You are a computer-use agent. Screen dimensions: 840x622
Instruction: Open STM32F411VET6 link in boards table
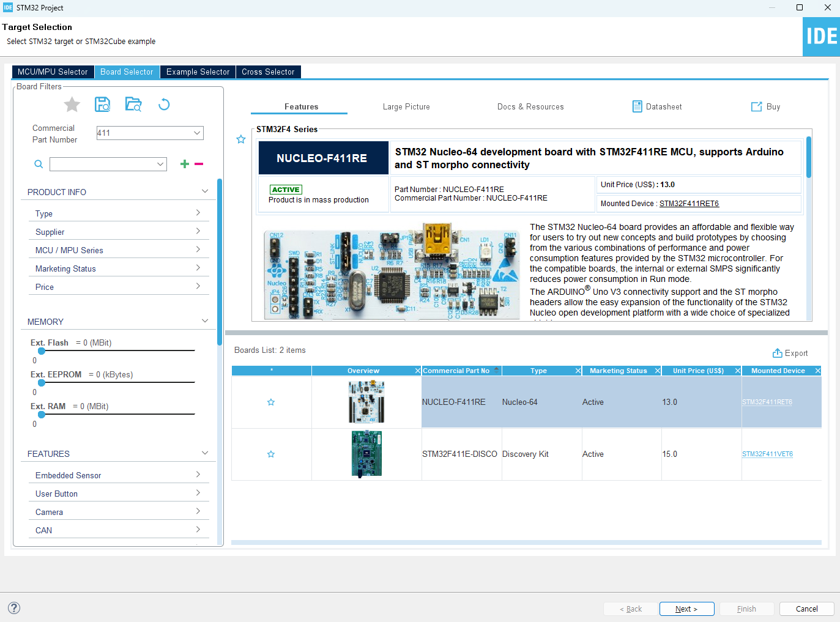click(x=767, y=454)
